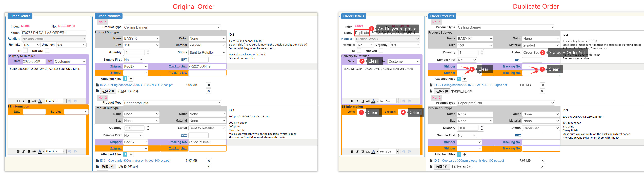Click Retailer link in Original Order details
This screenshot has width=644, height=173.
pos(13,39)
